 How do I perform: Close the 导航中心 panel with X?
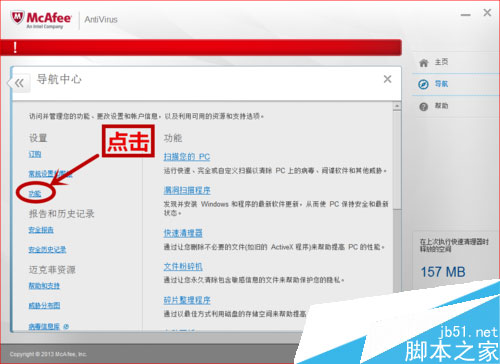click(x=387, y=79)
